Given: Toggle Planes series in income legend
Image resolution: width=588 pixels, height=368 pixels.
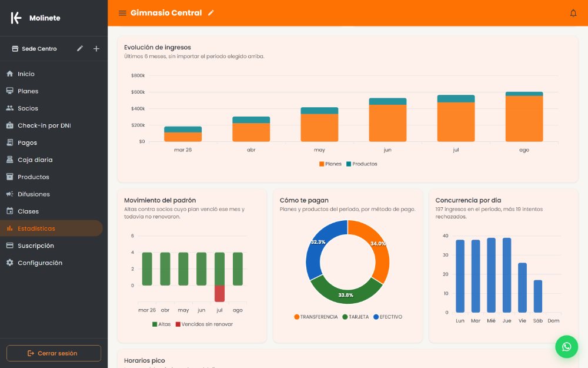Looking at the screenshot, I should tap(330, 164).
